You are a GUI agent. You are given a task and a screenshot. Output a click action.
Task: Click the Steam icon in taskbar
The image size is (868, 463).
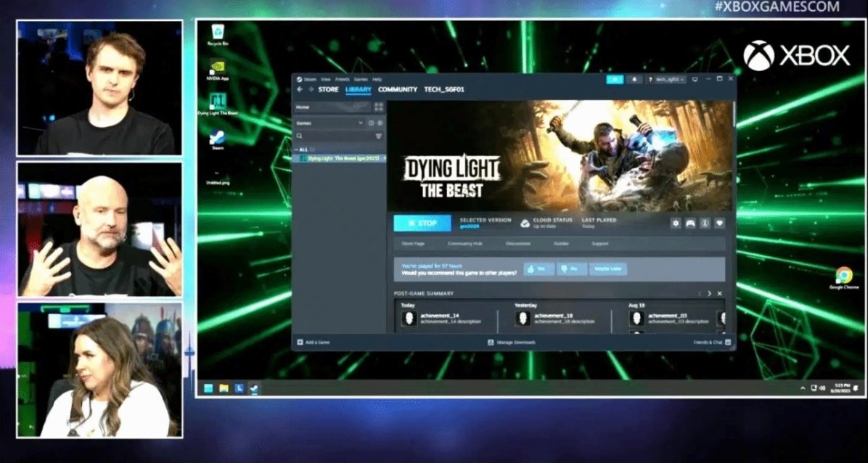pyautogui.click(x=253, y=388)
